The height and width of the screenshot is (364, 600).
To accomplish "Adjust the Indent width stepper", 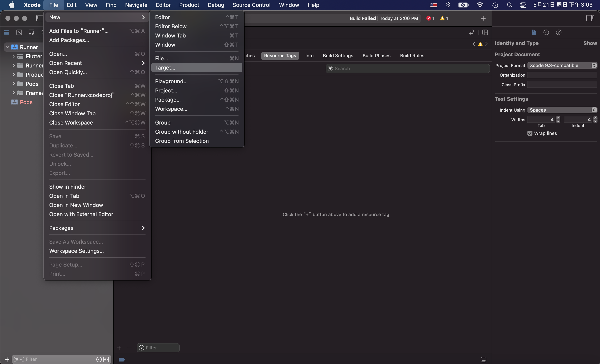I will [x=595, y=119].
